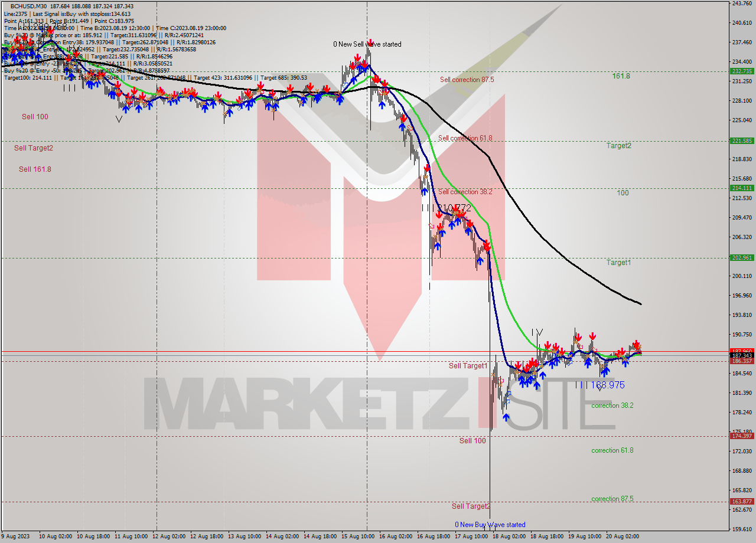This screenshot has width=756, height=543.
Task: Click the 'Target 685: 390.53' text
Action: (x=283, y=78)
